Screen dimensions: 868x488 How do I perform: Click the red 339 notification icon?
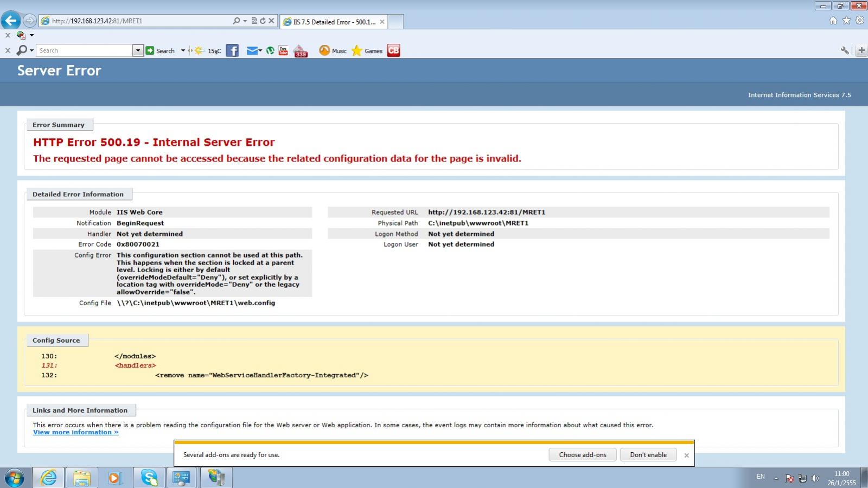point(301,51)
